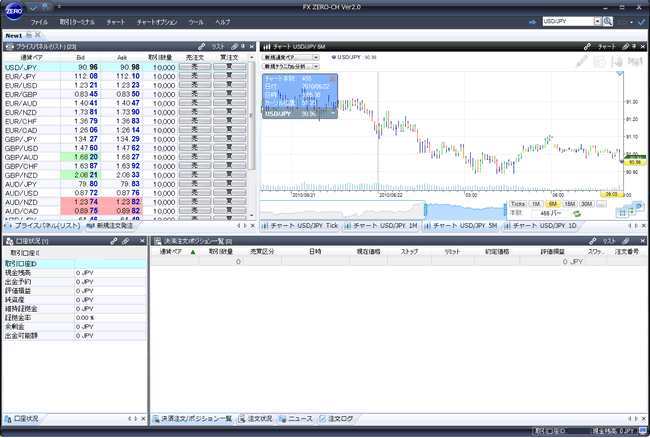The width and height of the screenshot is (650, 438).
Task: Switch to プライスパネル(リスト) tab
Action: (x=43, y=226)
